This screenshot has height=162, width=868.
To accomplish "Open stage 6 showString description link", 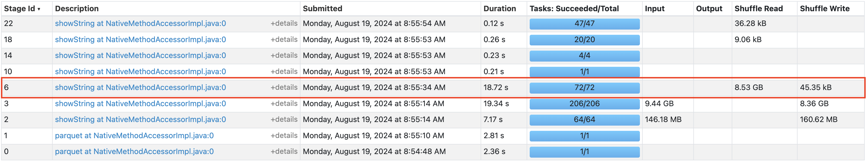I will [x=140, y=87].
